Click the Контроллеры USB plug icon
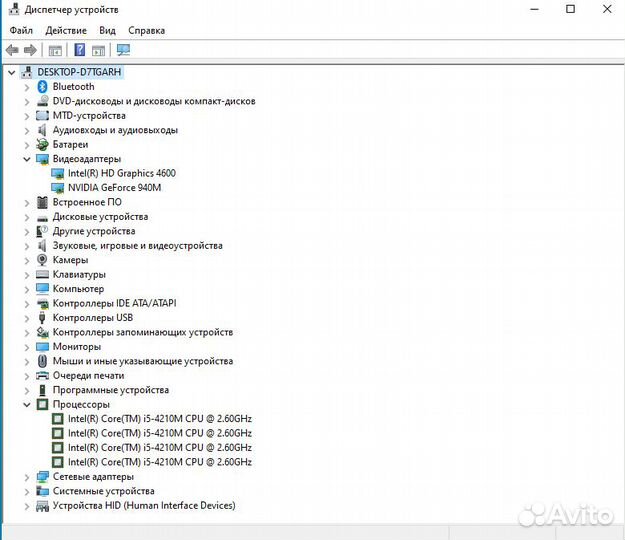Viewport: 625px width, 540px height. (42, 318)
